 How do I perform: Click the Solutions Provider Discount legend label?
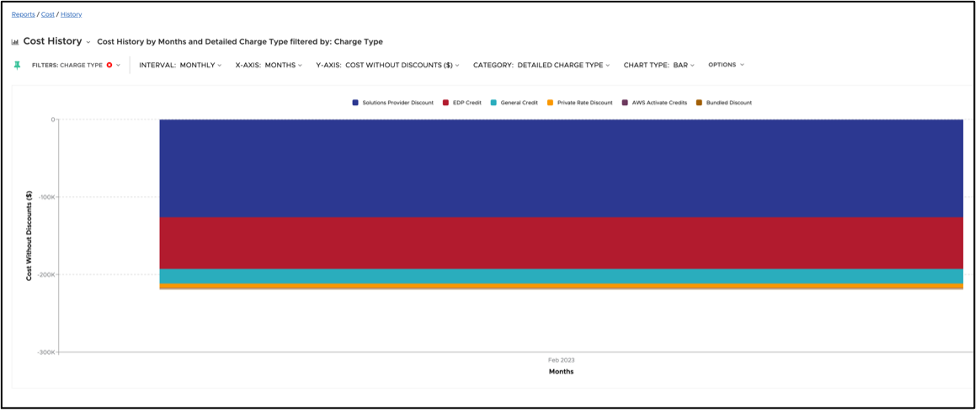(x=397, y=103)
